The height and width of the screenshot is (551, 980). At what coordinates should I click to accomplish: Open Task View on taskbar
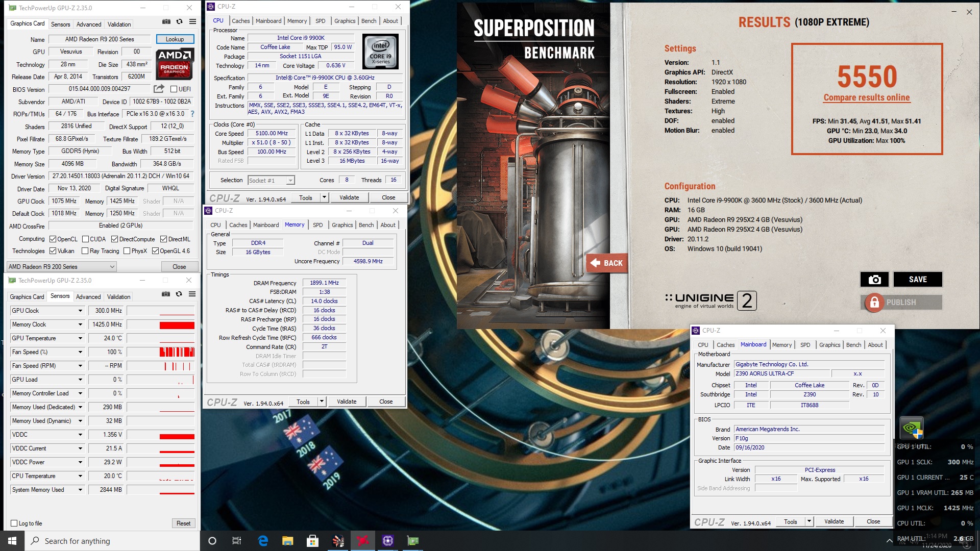click(x=237, y=541)
